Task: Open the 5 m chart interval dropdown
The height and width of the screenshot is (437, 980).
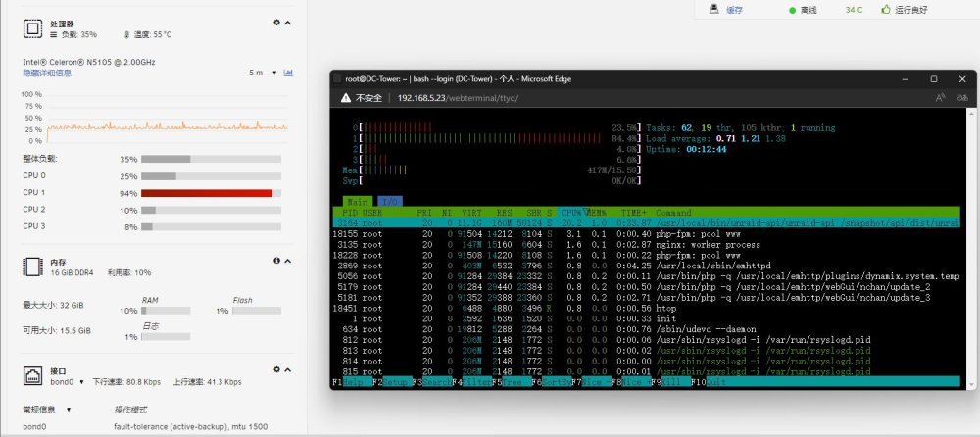Action: coord(263,73)
